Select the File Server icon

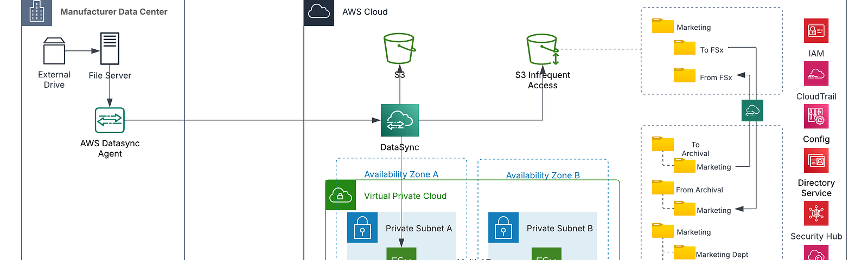tap(110, 48)
